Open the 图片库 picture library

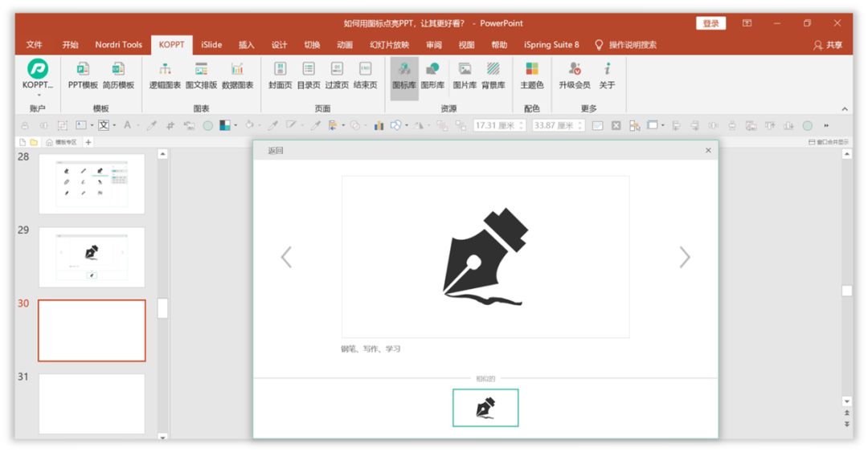pos(465,75)
